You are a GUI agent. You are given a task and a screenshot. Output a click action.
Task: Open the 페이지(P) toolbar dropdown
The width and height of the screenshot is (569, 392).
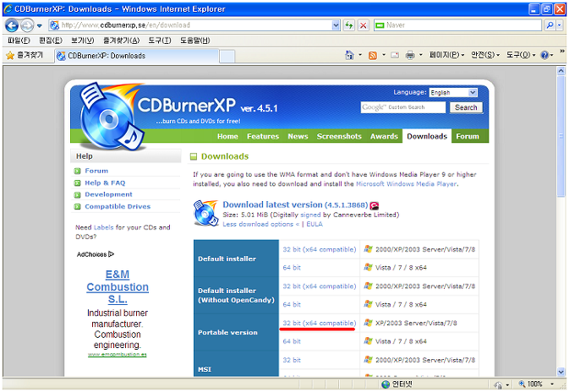coord(446,55)
